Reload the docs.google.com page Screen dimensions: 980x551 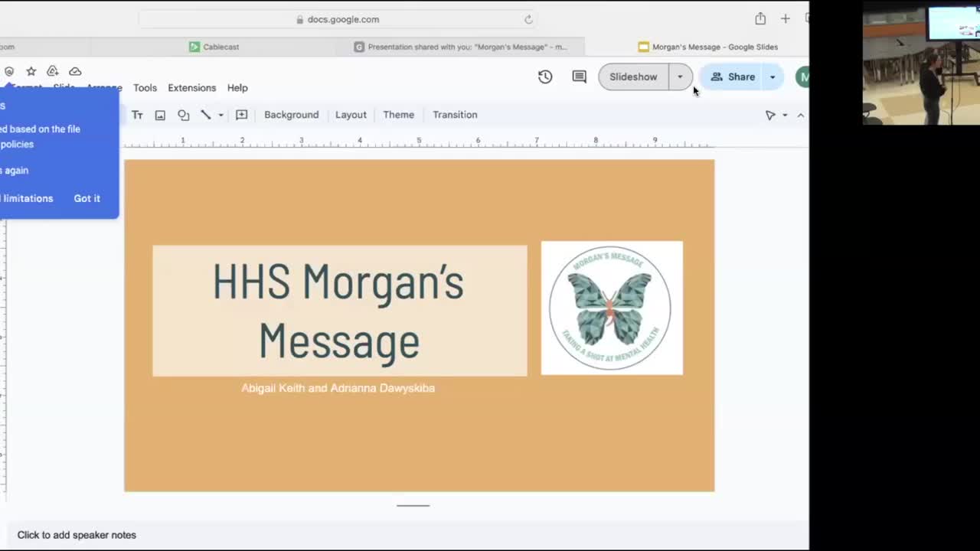click(x=528, y=19)
